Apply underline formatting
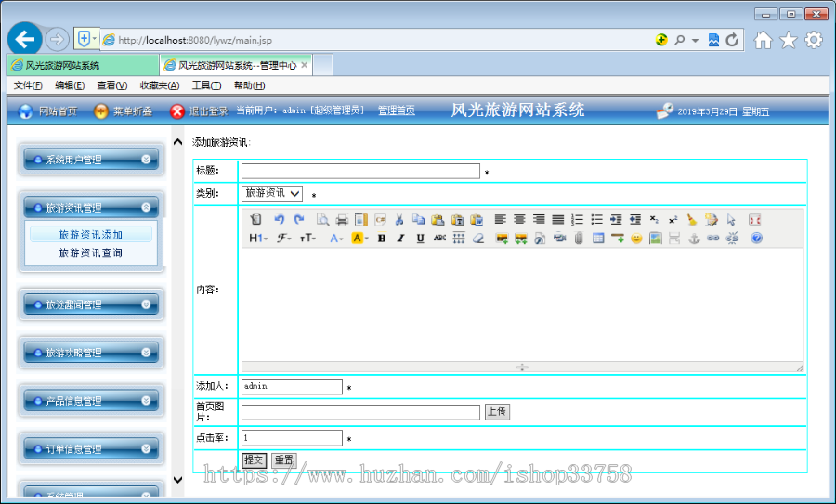This screenshot has width=836, height=504. pos(420,238)
